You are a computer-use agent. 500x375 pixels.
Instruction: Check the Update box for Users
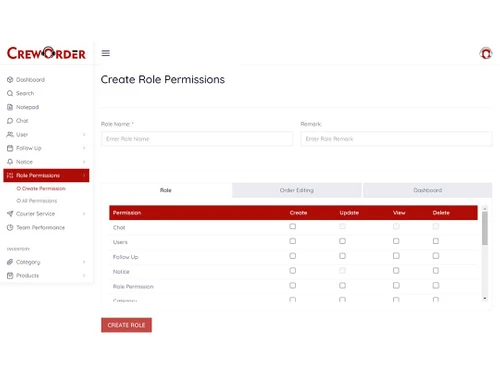342,241
